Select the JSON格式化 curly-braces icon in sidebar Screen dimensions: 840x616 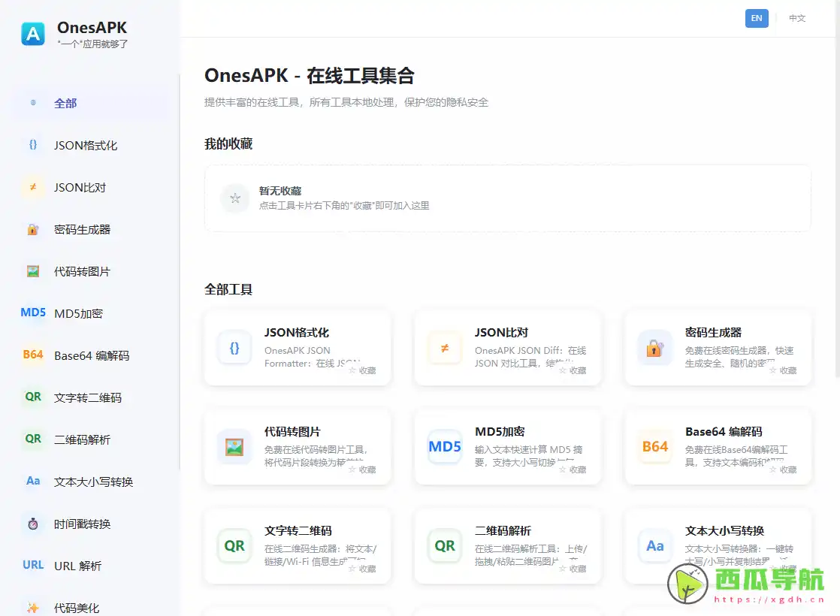coord(32,145)
